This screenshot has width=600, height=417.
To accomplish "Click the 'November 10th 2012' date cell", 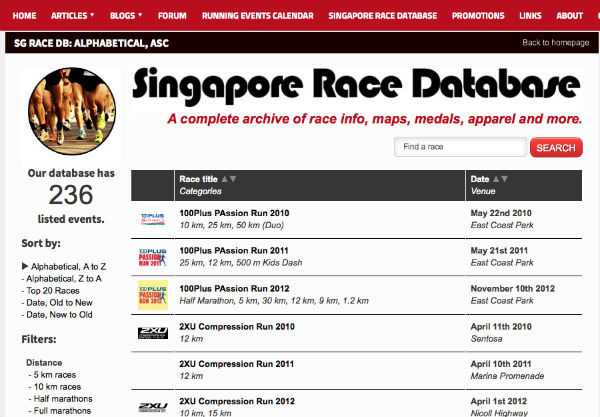I will [512, 288].
